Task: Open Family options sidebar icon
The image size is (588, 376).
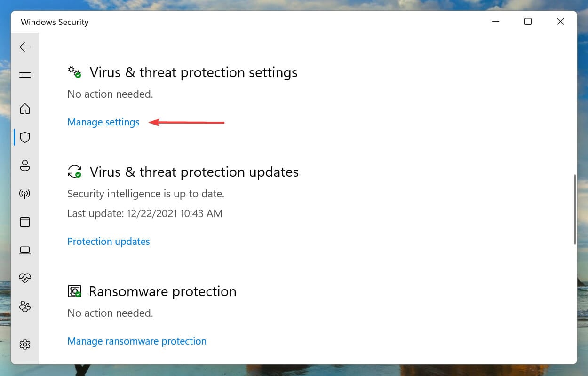Action: point(25,306)
